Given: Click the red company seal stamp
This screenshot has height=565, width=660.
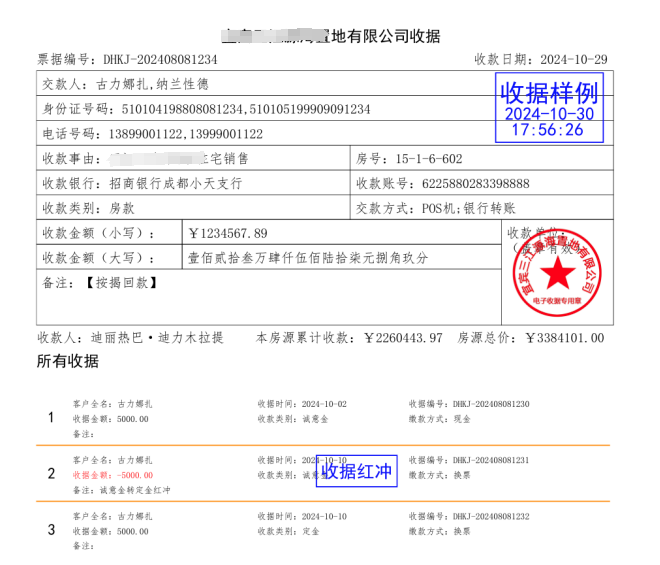Looking at the screenshot, I should (x=557, y=273).
